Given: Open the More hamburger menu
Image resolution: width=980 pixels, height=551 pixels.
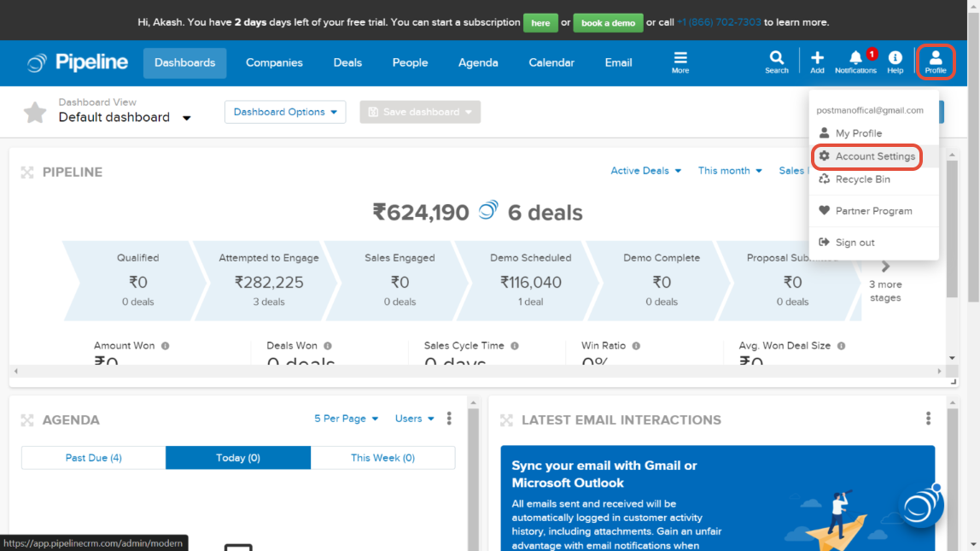Looking at the screenshot, I should (680, 62).
